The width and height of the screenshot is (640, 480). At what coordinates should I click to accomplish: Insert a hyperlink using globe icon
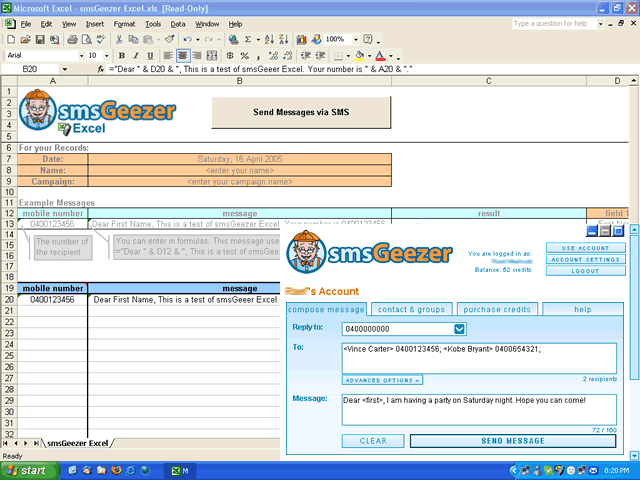tap(233, 40)
